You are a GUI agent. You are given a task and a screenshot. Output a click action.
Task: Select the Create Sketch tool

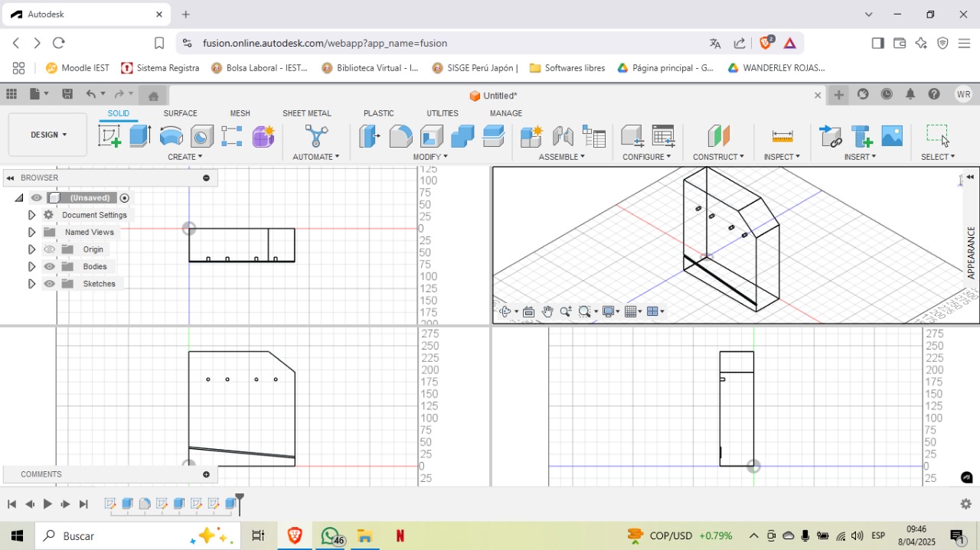click(109, 136)
